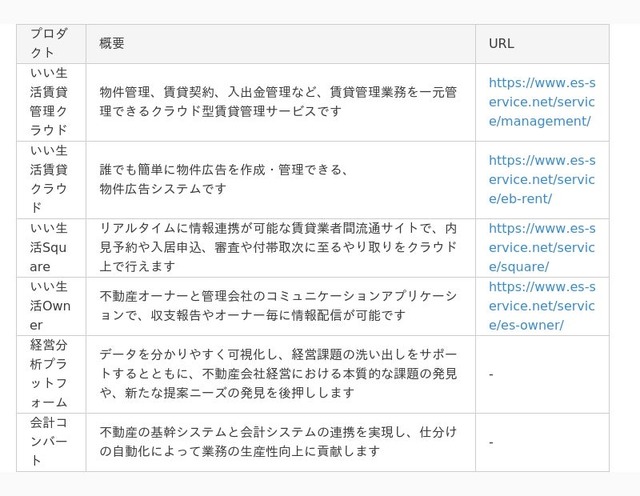Screen dimensions: 640x496
Task: Click the 経営分析プラットフォーム product cell
Action: tap(51, 374)
